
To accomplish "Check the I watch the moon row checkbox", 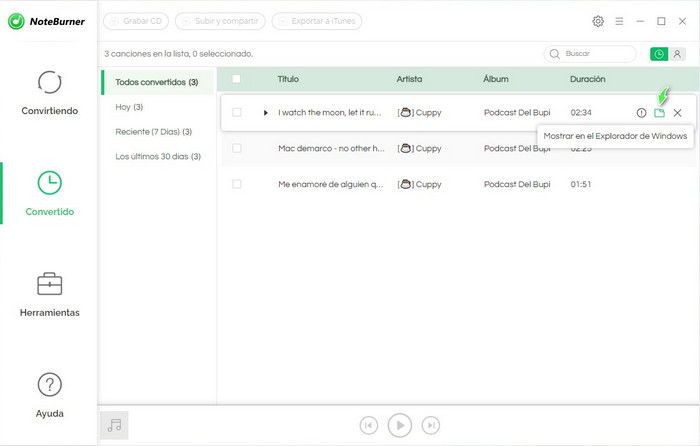I will pos(237,113).
